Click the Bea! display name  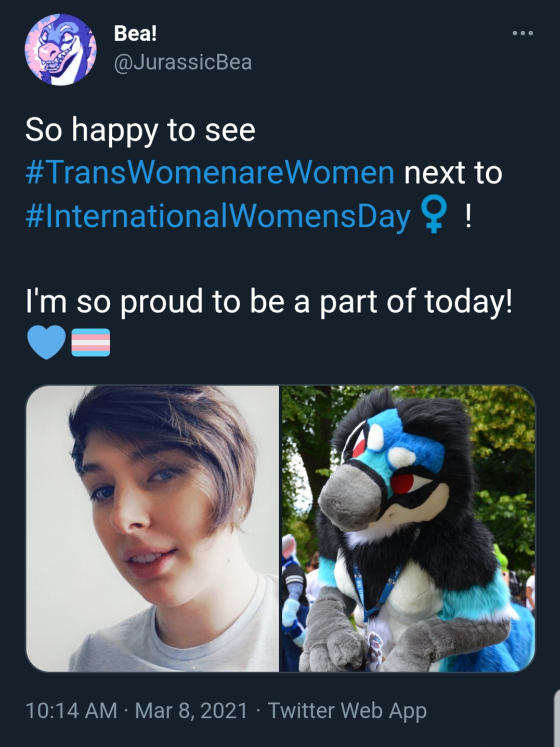(x=135, y=33)
